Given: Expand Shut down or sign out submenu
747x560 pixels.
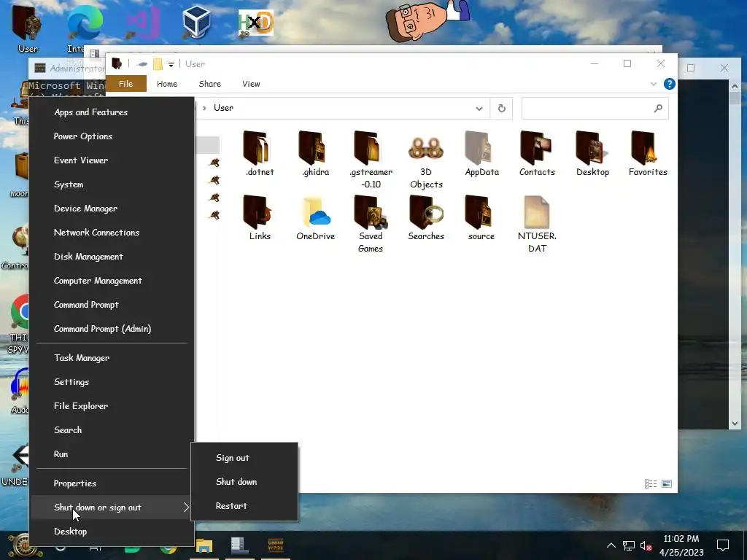Looking at the screenshot, I should (112, 507).
